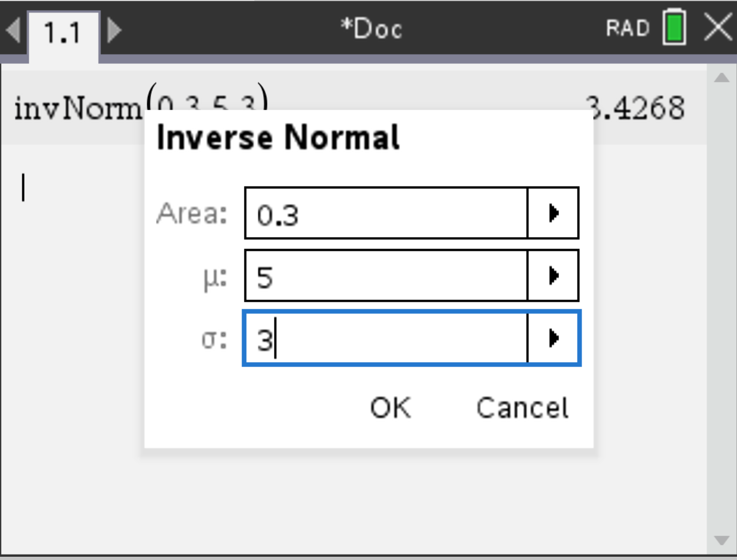Image resolution: width=737 pixels, height=560 pixels.
Task: Confirm the Inverse Normal dialog with OK
Action: click(x=391, y=408)
